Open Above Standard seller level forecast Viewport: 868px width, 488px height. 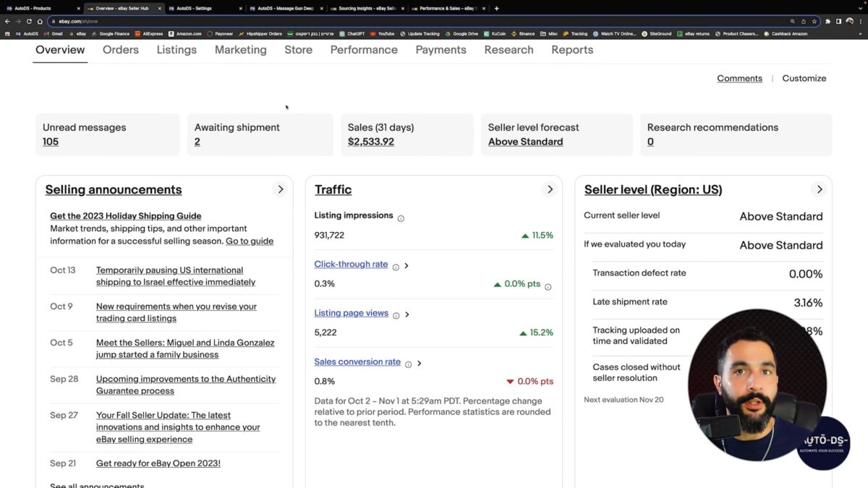tap(526, 142)
